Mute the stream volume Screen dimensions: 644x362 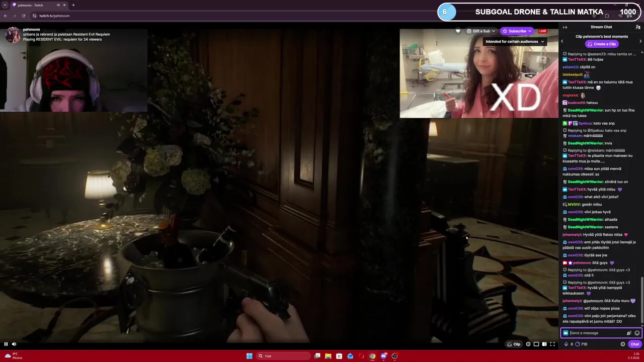pos(14,344)
